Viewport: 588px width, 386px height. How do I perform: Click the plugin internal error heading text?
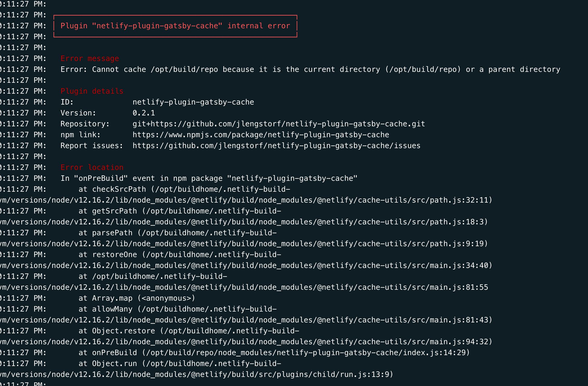(x=175, y=26)
